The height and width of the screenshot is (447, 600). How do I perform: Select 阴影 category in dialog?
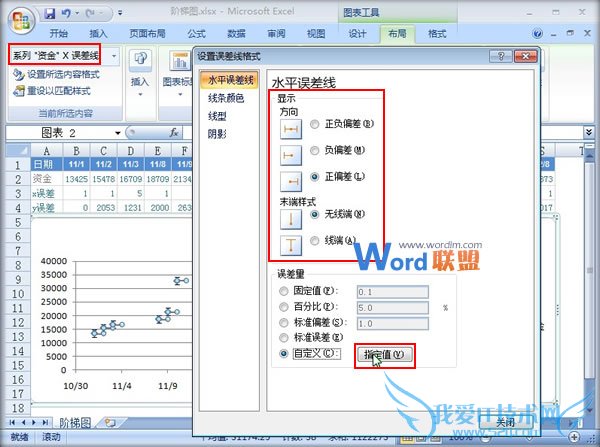pos(217,134)
